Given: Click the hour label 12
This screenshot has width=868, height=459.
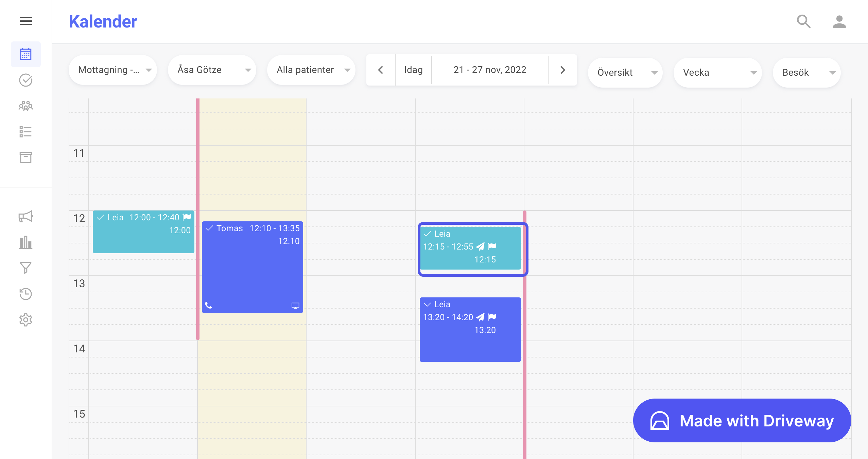Looking at the screenshot, I should pos(79,219).
